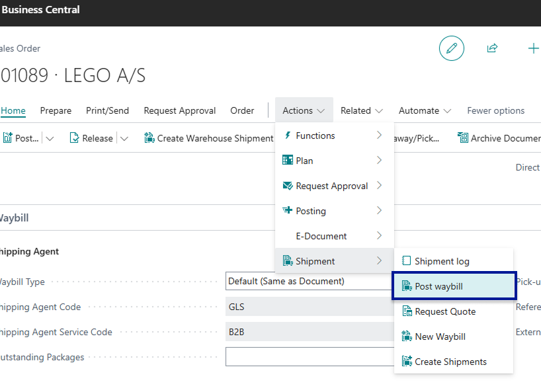Click the Functions lightning icon
The height and width of the screenshot is (392, 541).
pos(288,135)
